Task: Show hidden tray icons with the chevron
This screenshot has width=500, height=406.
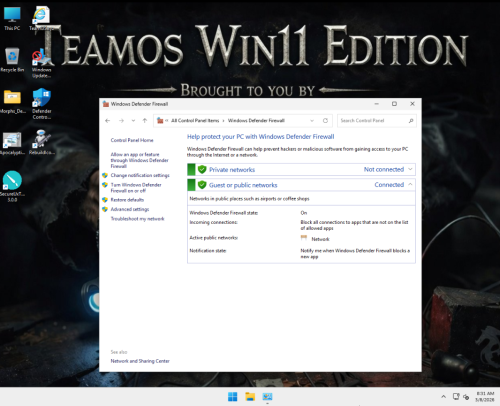Action: click(x=443, y=397)
